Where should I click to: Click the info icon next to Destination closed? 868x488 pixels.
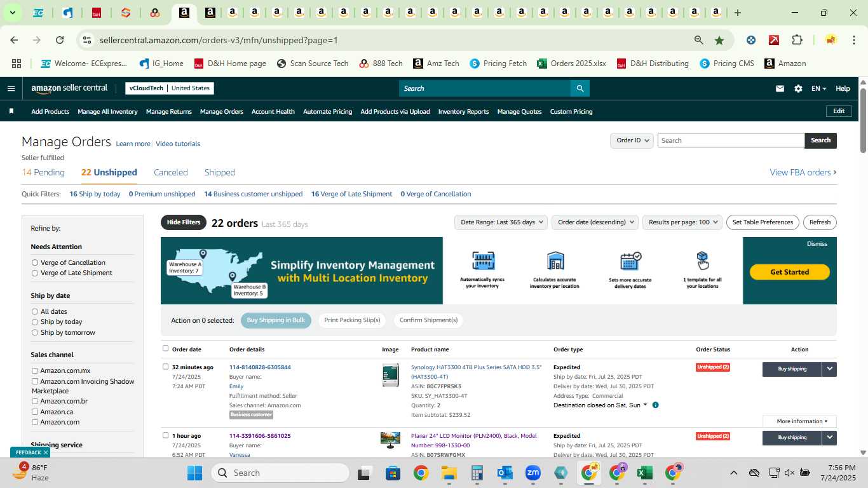tap(655, 405)
